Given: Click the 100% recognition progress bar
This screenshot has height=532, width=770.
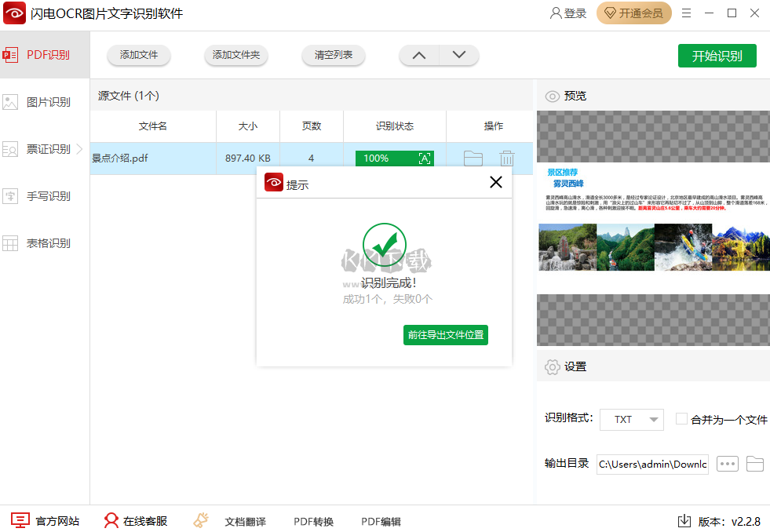Looking at the screenshot, I should pyautogui.click(x=385, y=159).
